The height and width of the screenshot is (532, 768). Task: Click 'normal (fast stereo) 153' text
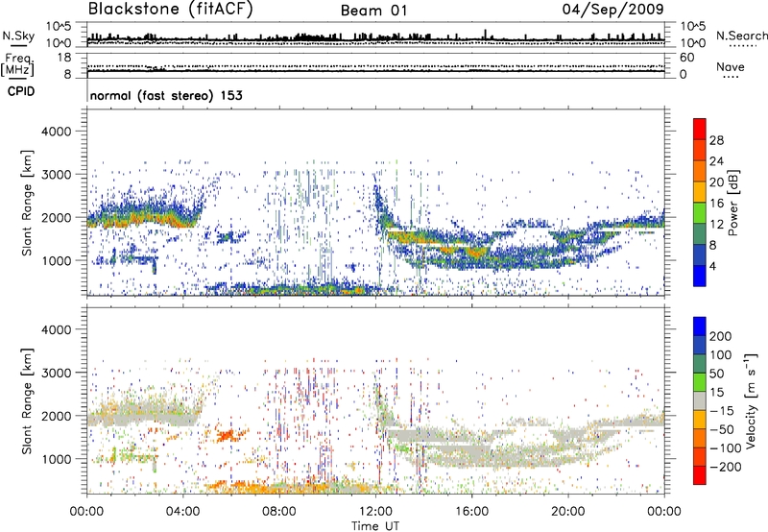click(x=166, y=95)
